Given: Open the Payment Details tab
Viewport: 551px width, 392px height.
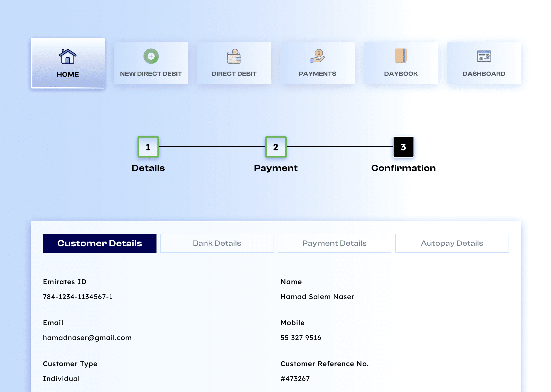Looking at the screenshot, I should (334, 243).
